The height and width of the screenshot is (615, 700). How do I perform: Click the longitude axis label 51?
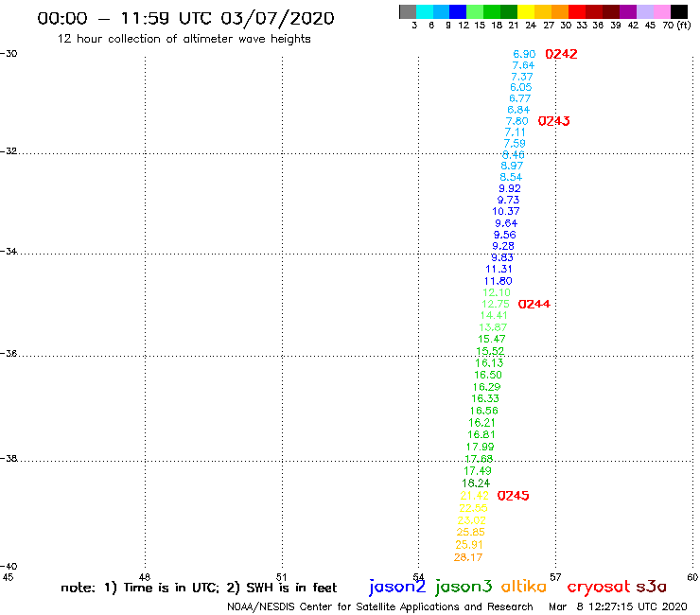click(281, 577)
